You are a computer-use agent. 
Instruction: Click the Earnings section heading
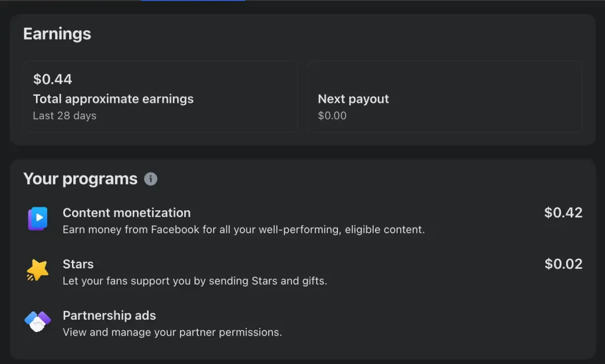(57, 34)
